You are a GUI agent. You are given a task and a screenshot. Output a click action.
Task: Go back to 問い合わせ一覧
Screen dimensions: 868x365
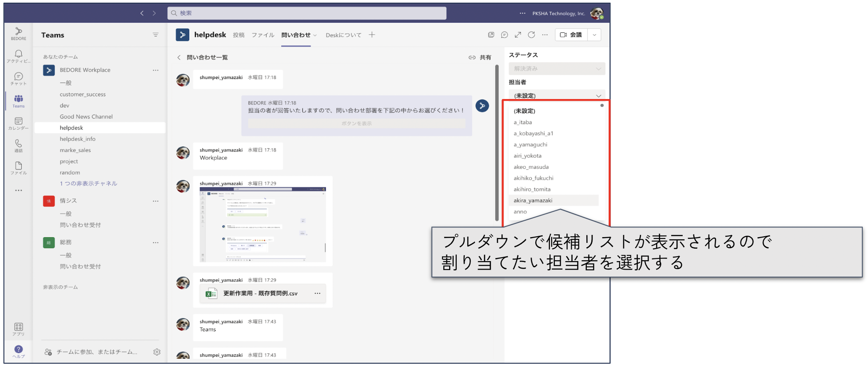pos(202,57)
